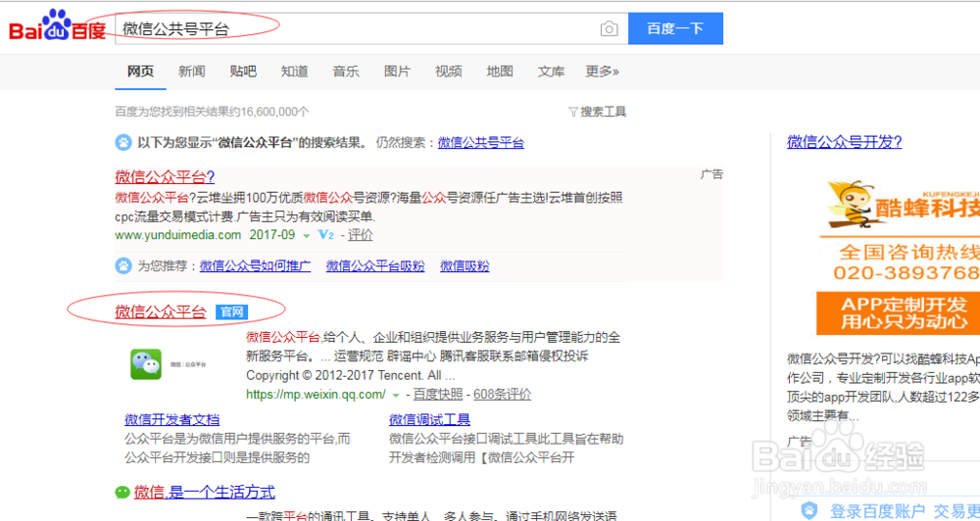Switch to the 图片 tab
The height and width of the screenshot is (521, 980).
(x=397, y=71)
